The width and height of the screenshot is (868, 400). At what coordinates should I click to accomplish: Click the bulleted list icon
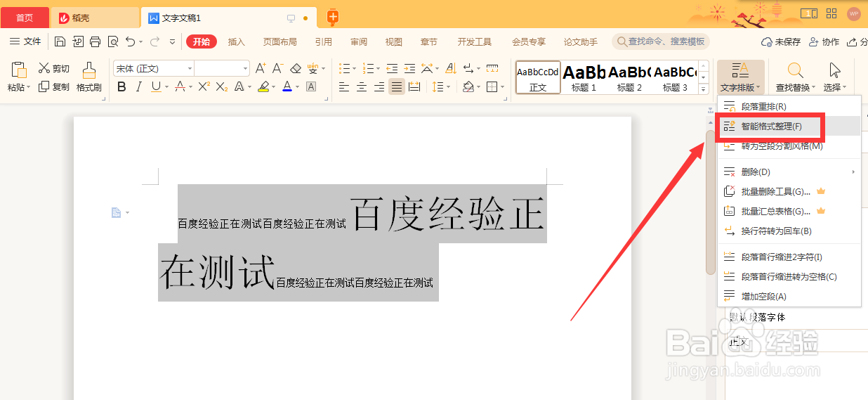click(344, 68)
